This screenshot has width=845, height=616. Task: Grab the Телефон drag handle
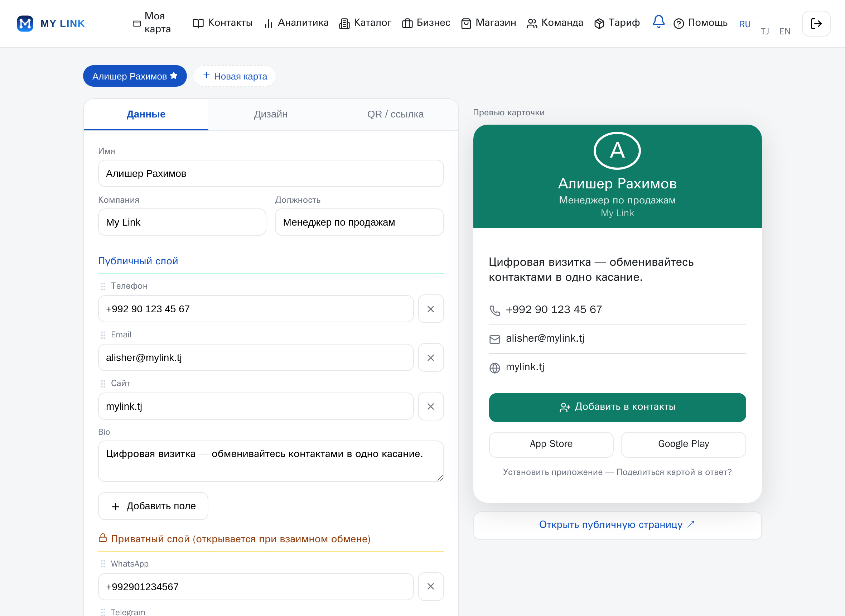pos(103,286)
